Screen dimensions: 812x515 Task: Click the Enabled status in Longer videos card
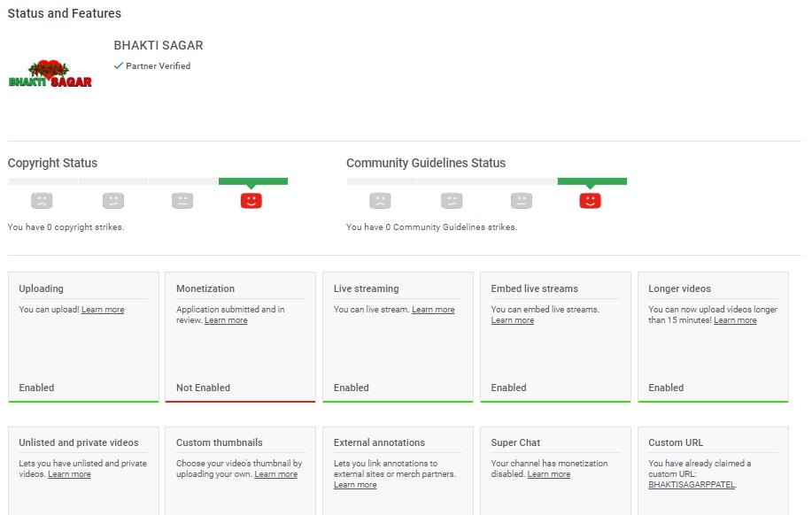point(666,388)
